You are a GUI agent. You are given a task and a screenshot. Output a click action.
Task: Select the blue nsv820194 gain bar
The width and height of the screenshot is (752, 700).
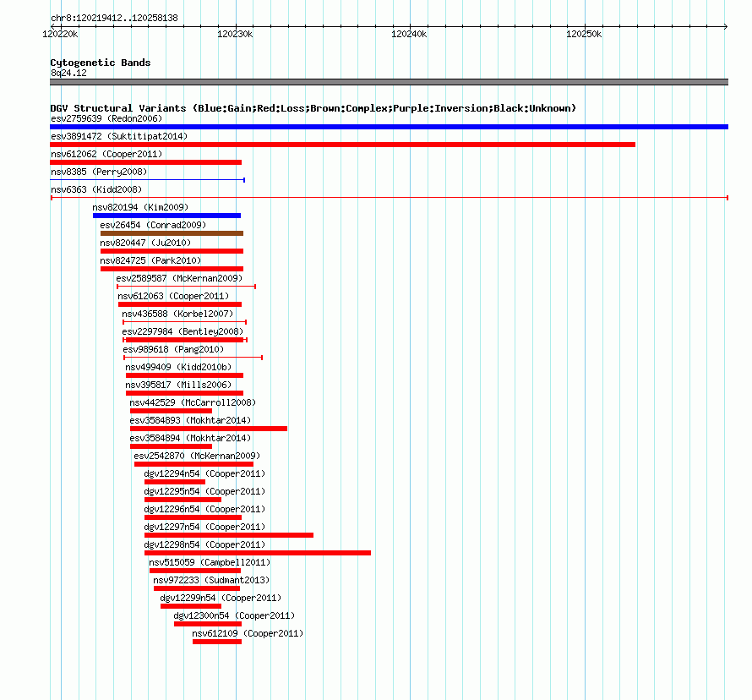coord(167,216)
